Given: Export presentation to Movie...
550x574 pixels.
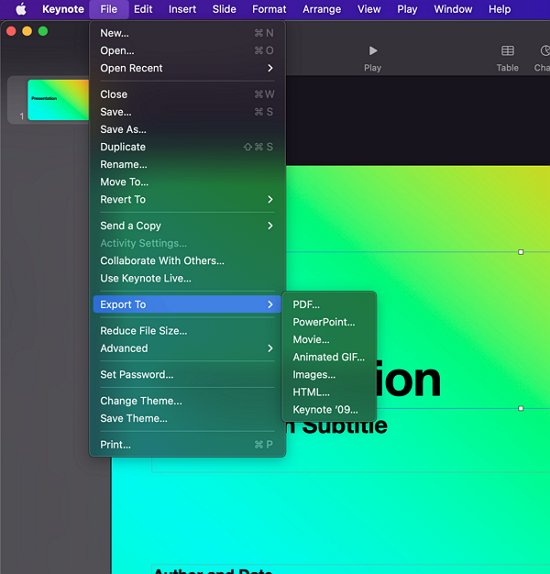Looking at the screenshot, I should tap(329, 340).
